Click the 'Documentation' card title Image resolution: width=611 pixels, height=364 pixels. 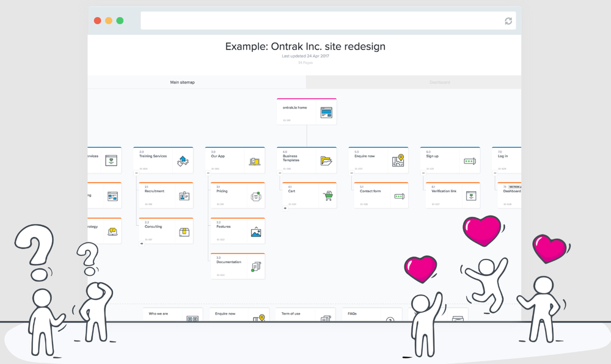pos(229,262)
